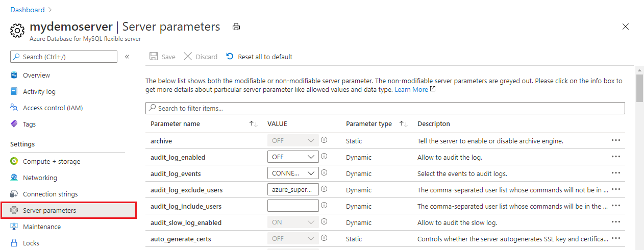Select Activity log in the sidebar
This screenshot has height=250, width=644.
(39, 91)
